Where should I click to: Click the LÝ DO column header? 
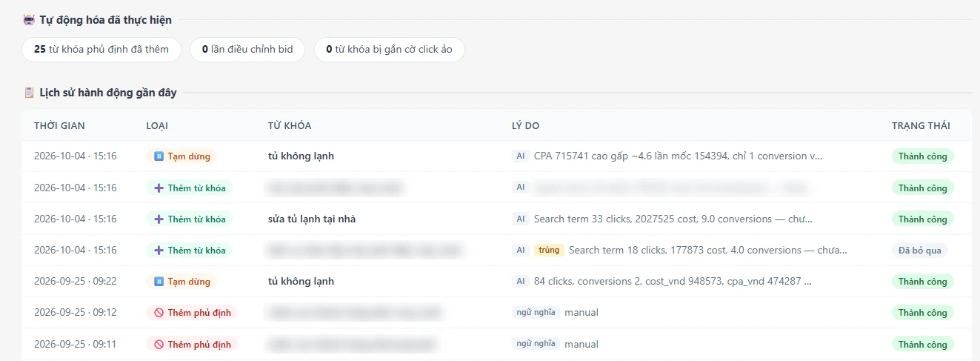526,126
